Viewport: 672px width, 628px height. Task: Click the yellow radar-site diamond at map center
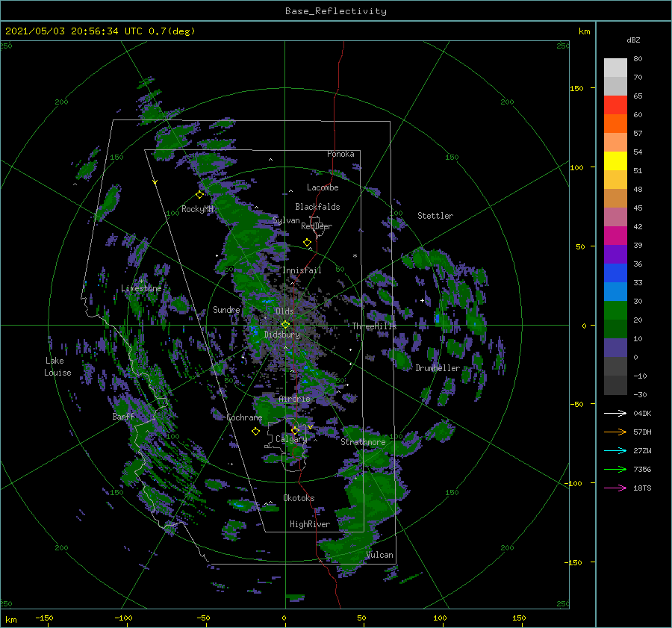pyautogui.click(x=285, y=325)
